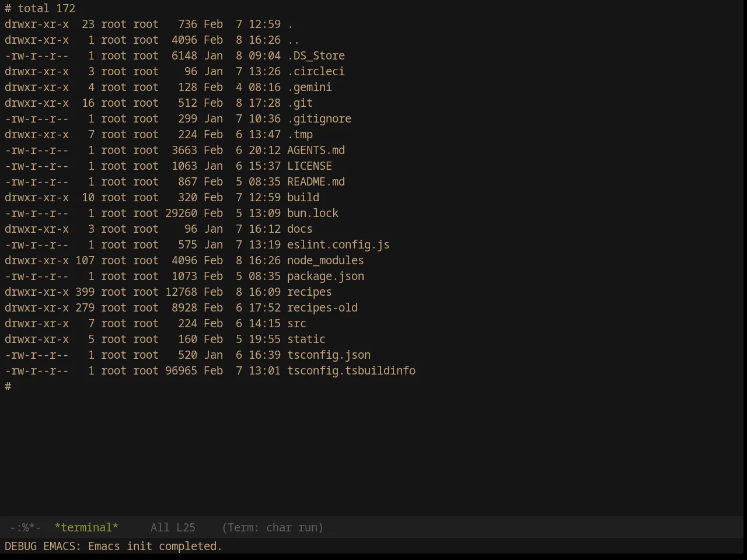The image size is (747, 560).
Task: Click the node_modules directory entry
Action: [x=326, y=260]
